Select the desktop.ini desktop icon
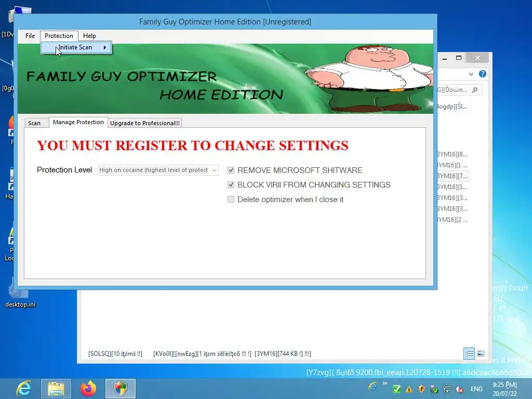This screenshot has height=399, width=532. point(20,294)
